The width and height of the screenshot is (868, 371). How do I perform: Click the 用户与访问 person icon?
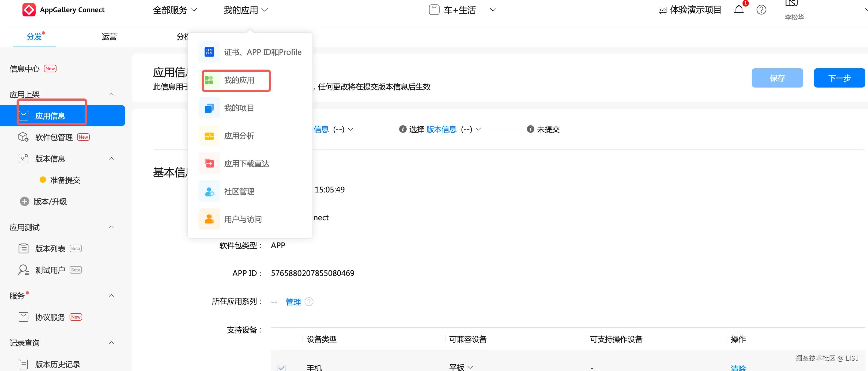[209, 219]
